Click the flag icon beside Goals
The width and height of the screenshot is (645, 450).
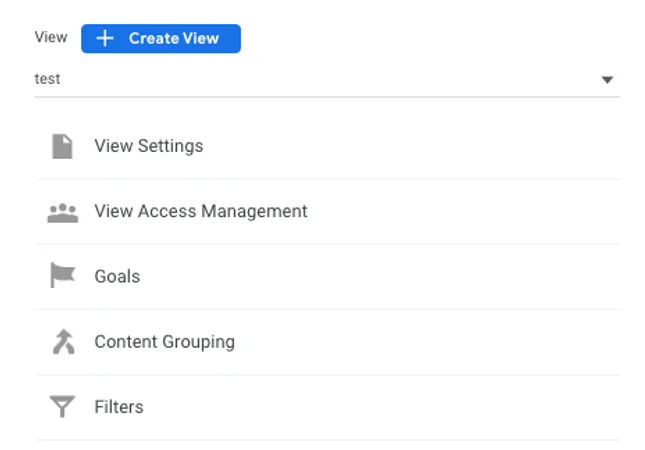(x=63, y=275)
